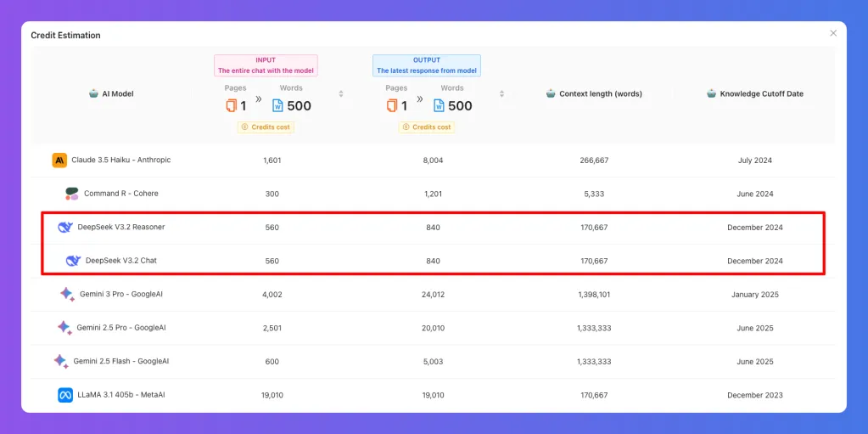Viewport: 868px width, 434px height.
Task: Select Gemini 2.5 Flash - GoogleAI name
Action: pos(121,361)
